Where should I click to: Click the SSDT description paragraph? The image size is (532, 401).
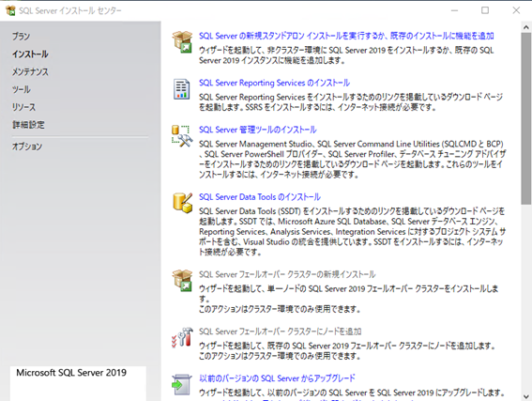click(x=352, y=232)
